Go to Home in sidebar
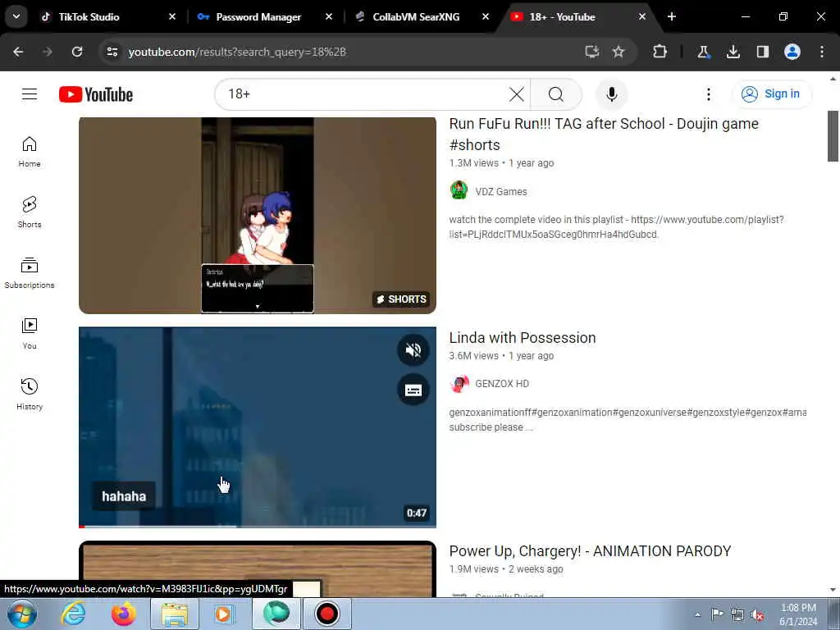Screen dimensions: 840x630 click(30, 152)
